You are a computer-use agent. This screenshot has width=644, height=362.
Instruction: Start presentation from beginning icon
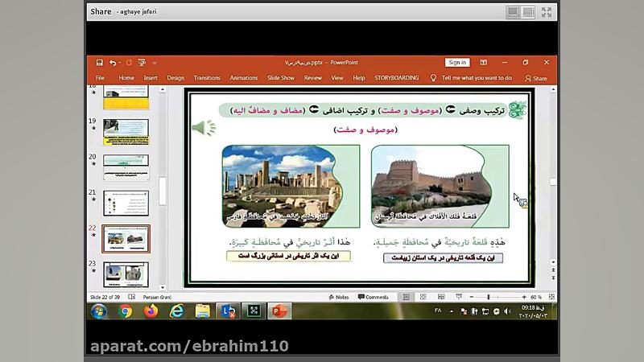(142, 63)
